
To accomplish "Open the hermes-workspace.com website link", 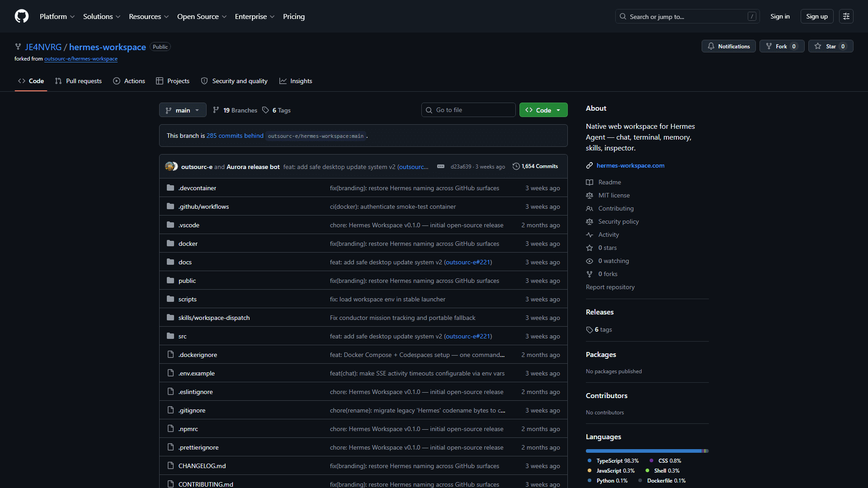I will [630, 165].
